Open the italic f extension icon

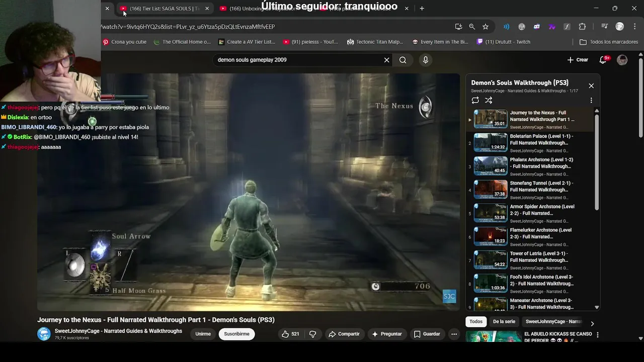tap(567, 27)
